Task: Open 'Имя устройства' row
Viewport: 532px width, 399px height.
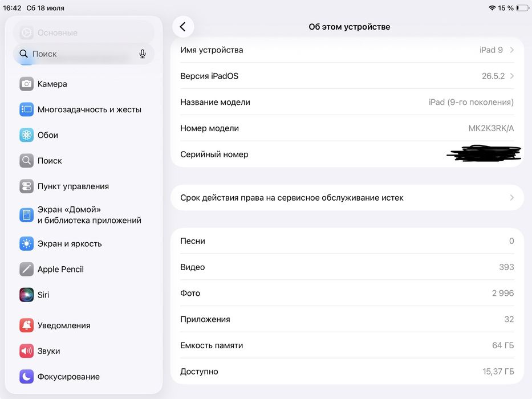Action: (x=347, y=50)
